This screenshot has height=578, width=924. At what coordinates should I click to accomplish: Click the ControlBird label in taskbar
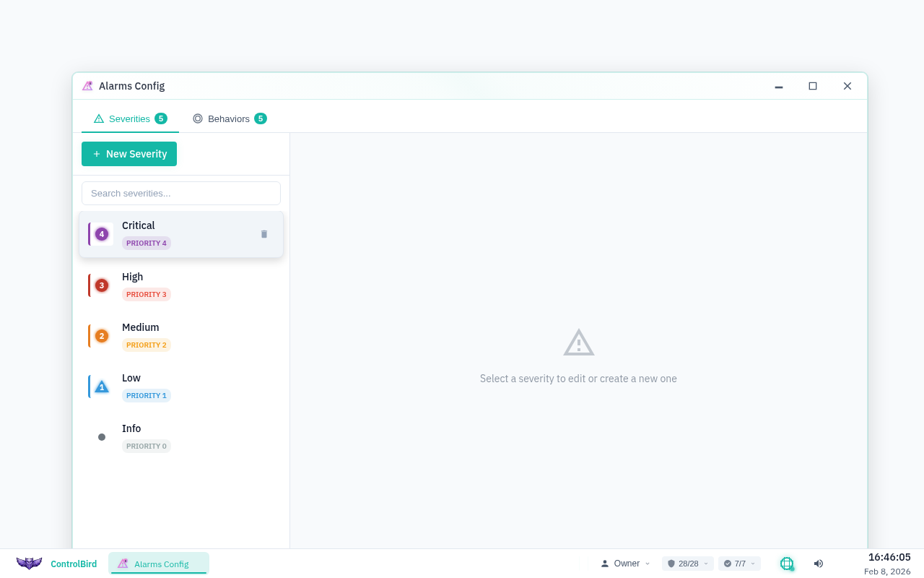(74, 564)
